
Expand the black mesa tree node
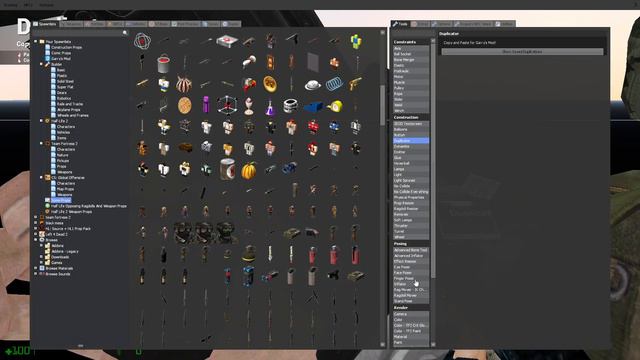pos(36,223)
